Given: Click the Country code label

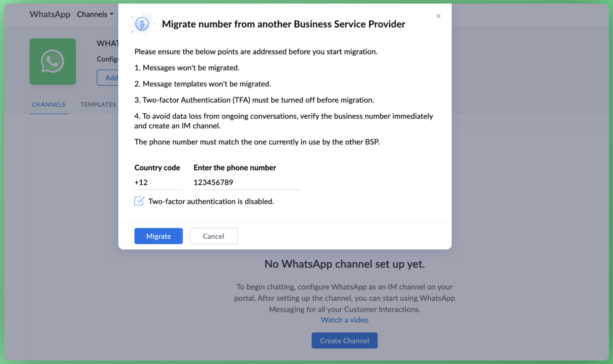Looking at the screenshot, I should point(157,168).
